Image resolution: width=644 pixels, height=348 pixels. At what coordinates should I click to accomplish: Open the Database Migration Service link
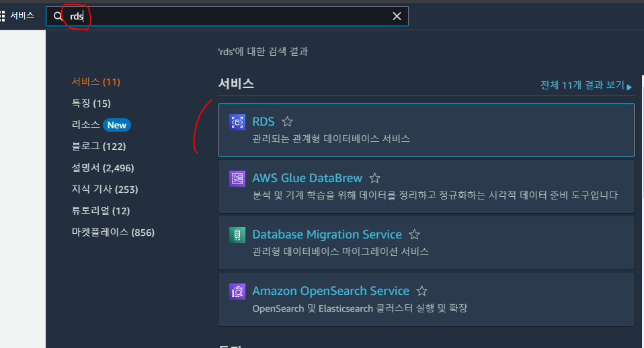pos(327,234)
